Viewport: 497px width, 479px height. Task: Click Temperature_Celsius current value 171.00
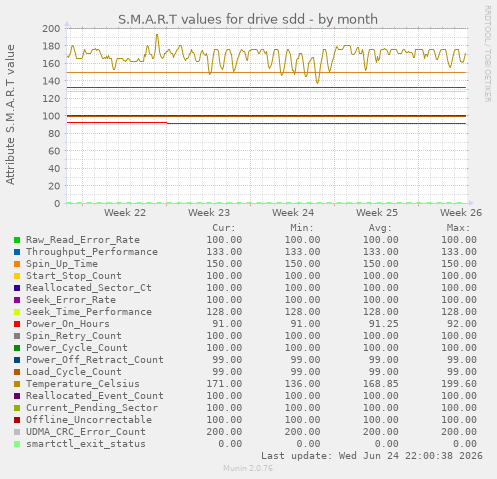[x=224, y=384]
